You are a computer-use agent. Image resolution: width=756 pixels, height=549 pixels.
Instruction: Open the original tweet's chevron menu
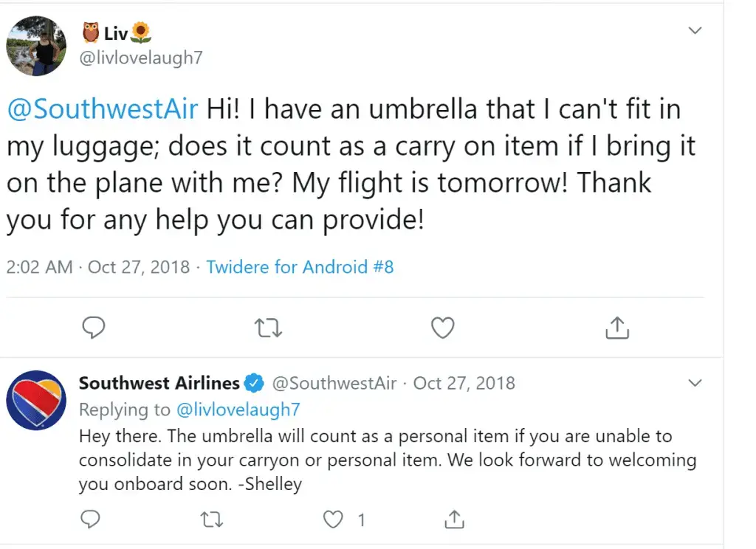pyautogui.click(x=695, y=30)
